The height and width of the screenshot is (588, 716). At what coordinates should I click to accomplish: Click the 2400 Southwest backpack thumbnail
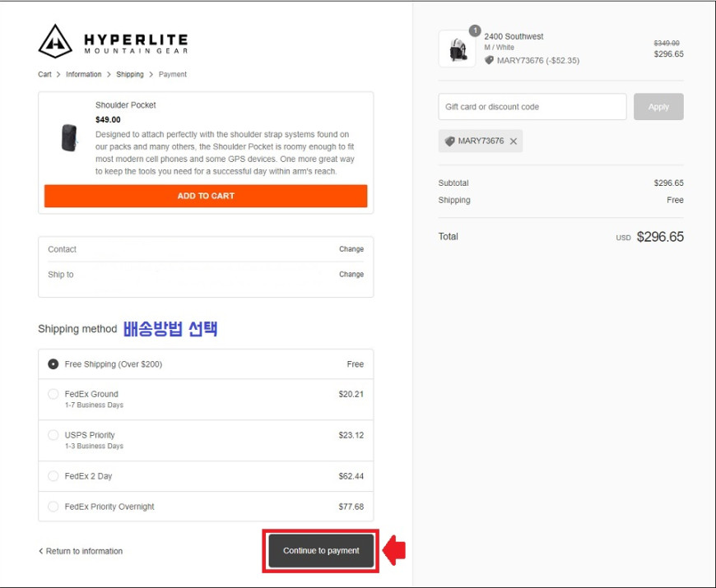(x=457, y=49)
